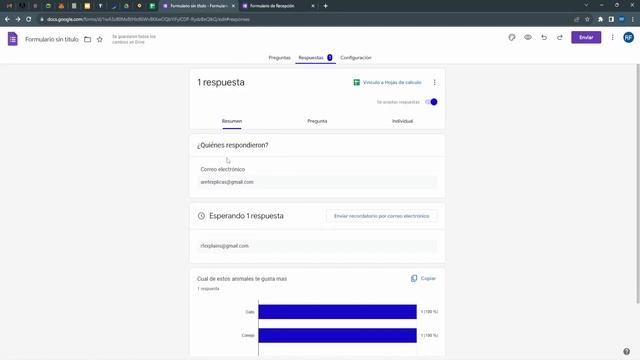Click the pending respondent email address
Image resolution: width=640 pixels, height=360 pixels.
tap(224, 246)
